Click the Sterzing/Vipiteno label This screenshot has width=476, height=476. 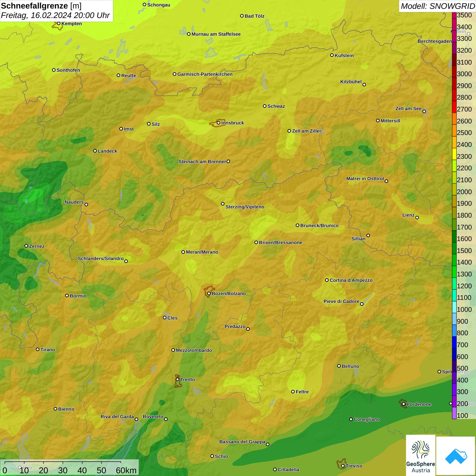pyautogui.click(x=245, y=207)
